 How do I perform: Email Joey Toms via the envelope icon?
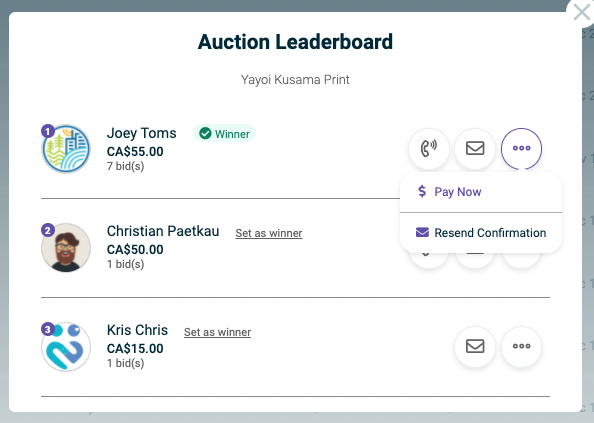475,148
